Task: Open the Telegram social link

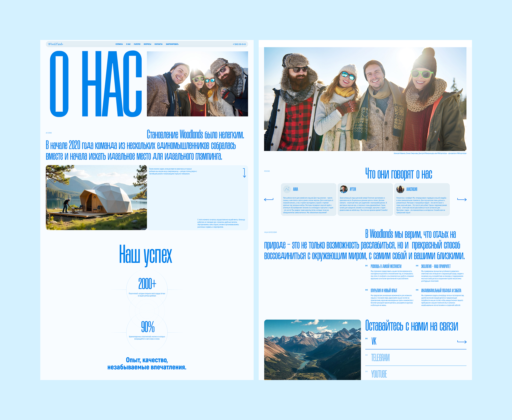Action: [x=380, y=358]
